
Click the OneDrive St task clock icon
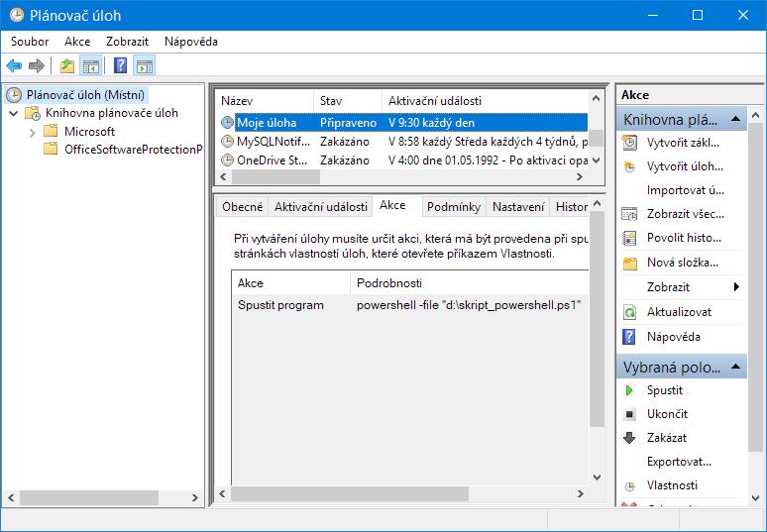pyautogui.click(x=227, y=160)
